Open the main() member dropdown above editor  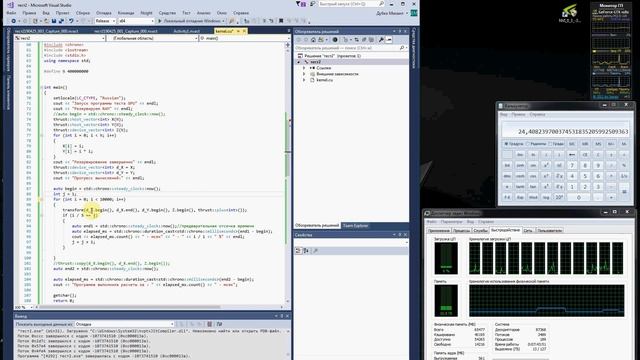(x=244, y=38)
